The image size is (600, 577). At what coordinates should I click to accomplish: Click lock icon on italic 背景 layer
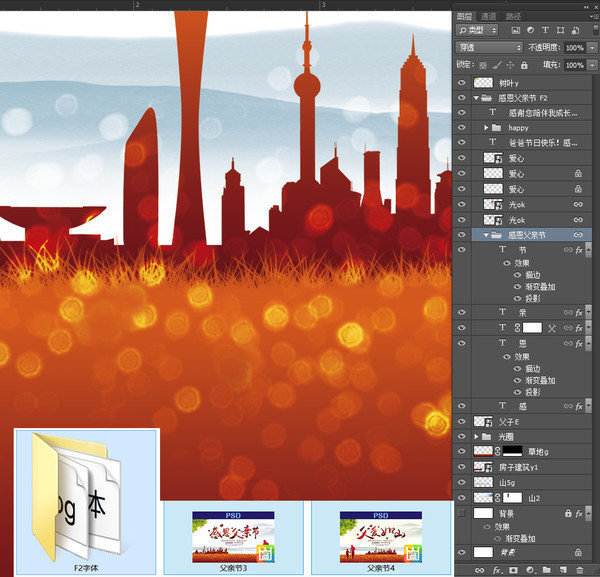[x=578, y=552]
